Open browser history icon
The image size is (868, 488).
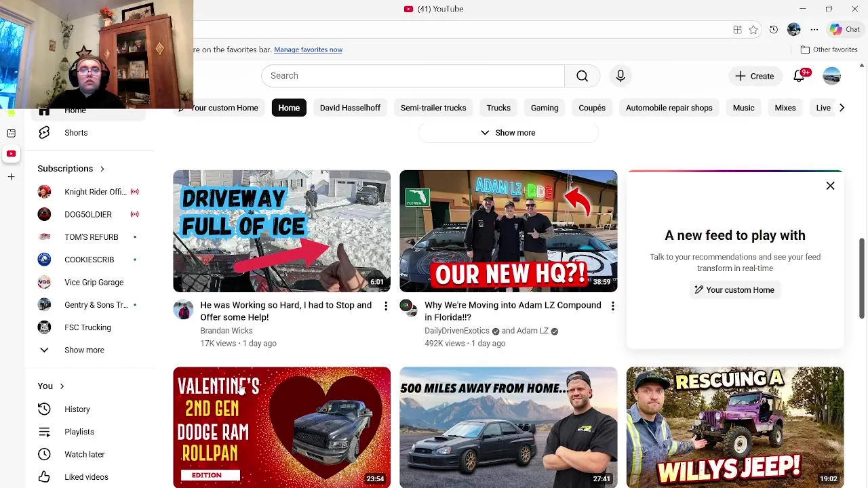tap(774, 30)
